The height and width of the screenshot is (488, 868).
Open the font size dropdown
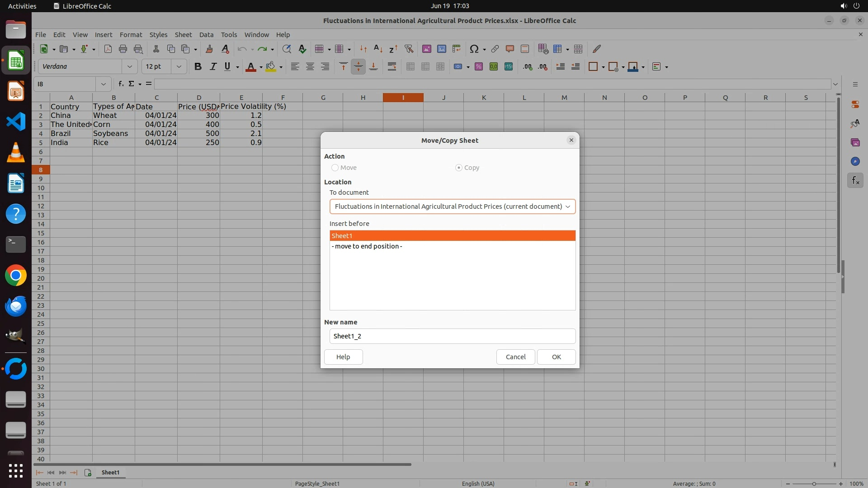tap(179, 67)
